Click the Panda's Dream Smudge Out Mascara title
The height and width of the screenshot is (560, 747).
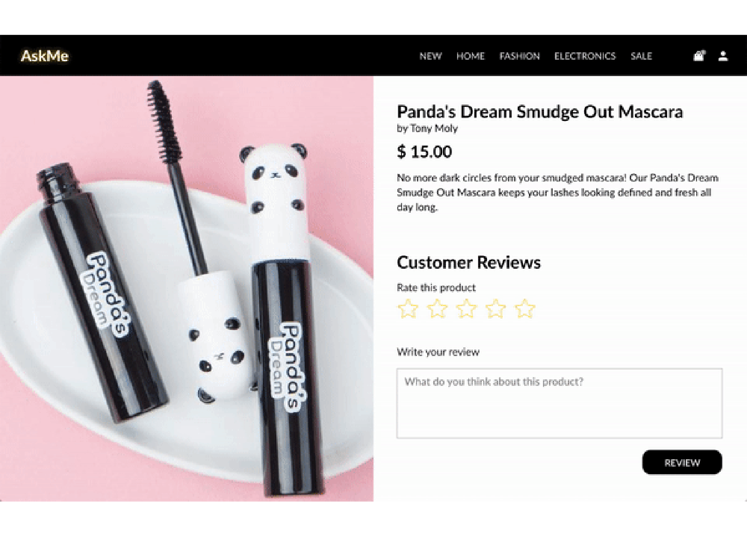[540, 112]
